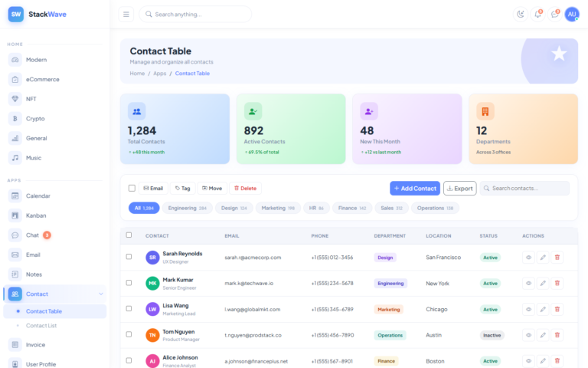
Task: Collapse the Contact sidebar menu chevron
Action: [100, 294]
